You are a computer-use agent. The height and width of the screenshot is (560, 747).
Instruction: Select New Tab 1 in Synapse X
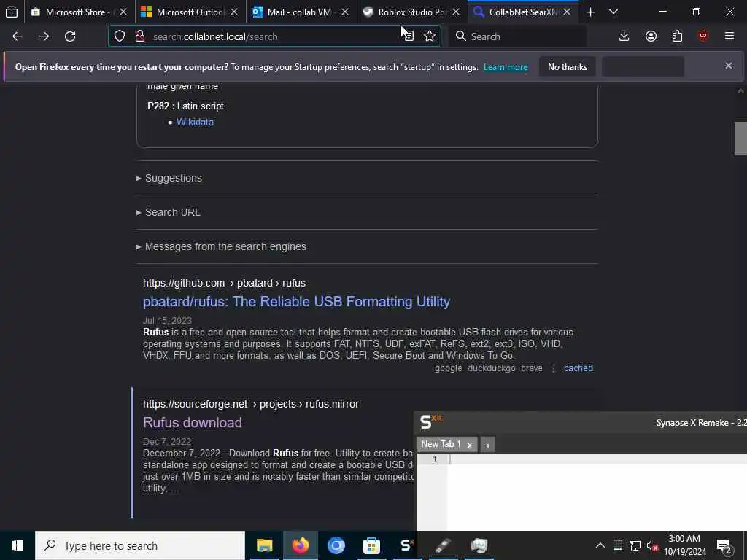click(x=441, y=444)
